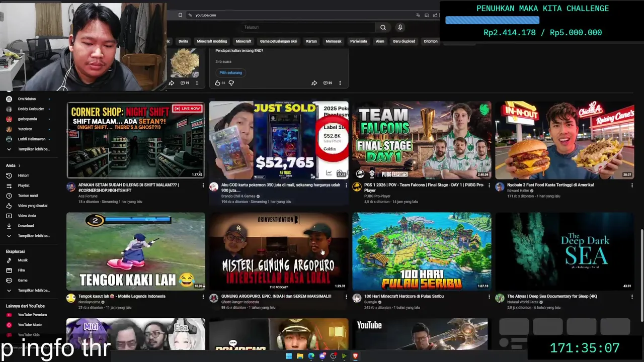Select the Baru diupload chip

point(404,41)
